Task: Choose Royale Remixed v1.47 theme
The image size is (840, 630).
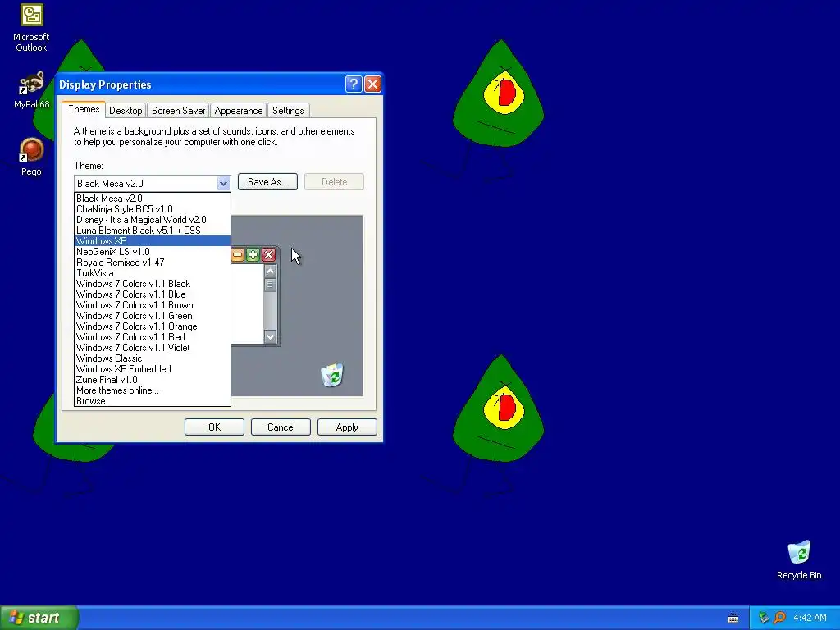Action: tap(152, 262)
